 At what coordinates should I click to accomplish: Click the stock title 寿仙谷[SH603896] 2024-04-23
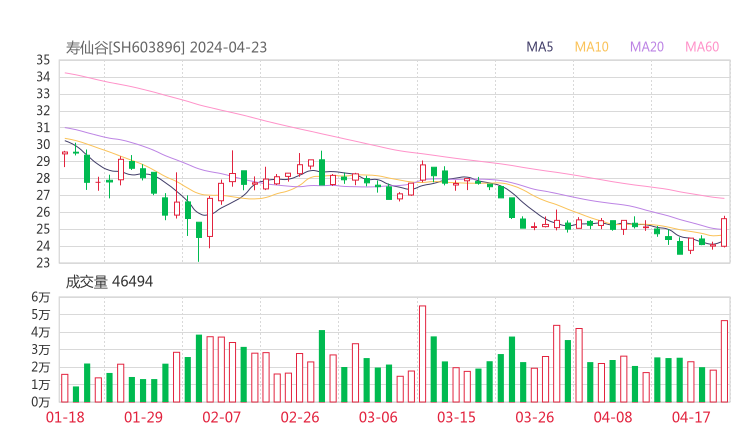pyautogui.click(x=166, y=47)
